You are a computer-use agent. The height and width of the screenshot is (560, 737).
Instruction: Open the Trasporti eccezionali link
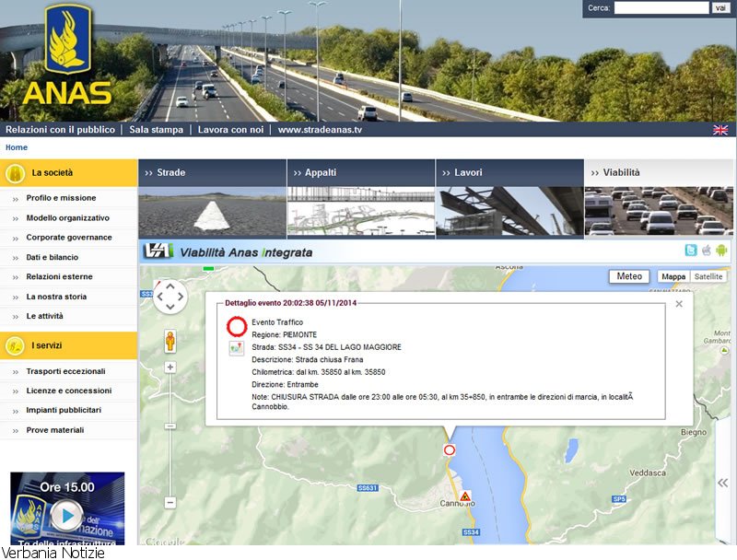[x=65, y=371]
